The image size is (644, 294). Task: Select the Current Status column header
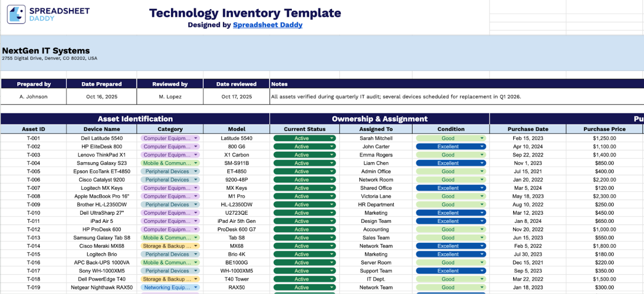click(304, 129)
